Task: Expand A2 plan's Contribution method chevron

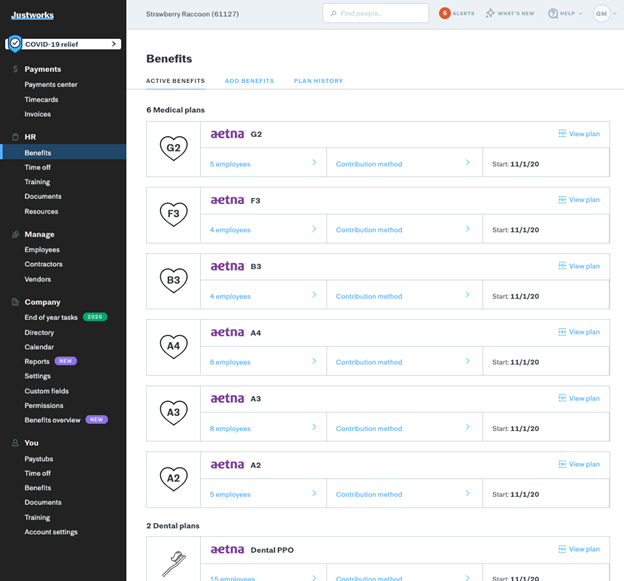Action: [468, 493]
